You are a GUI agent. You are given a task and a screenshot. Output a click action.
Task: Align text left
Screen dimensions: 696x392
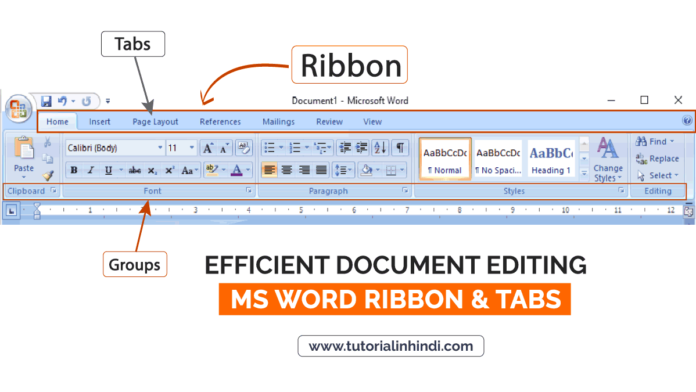point(269,170)
